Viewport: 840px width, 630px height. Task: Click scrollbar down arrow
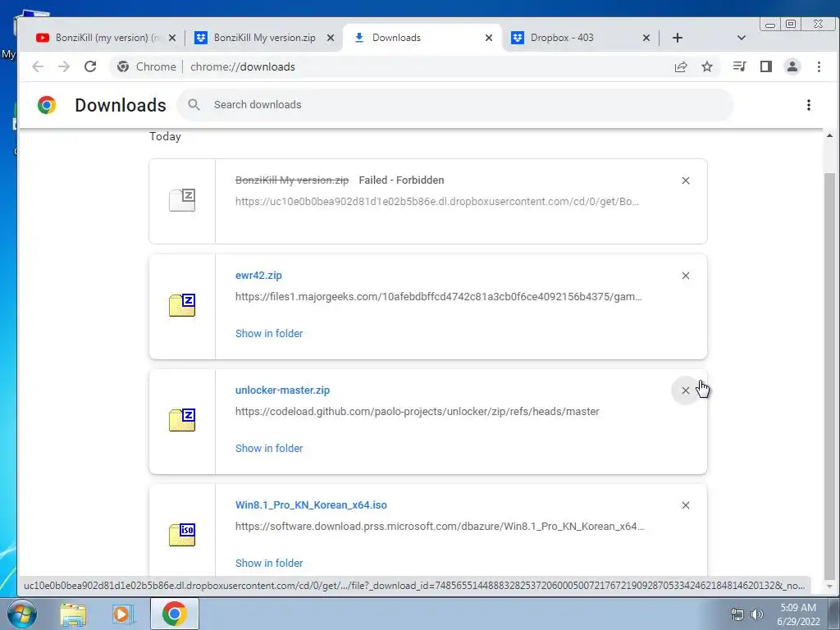[x=829, y=587]
